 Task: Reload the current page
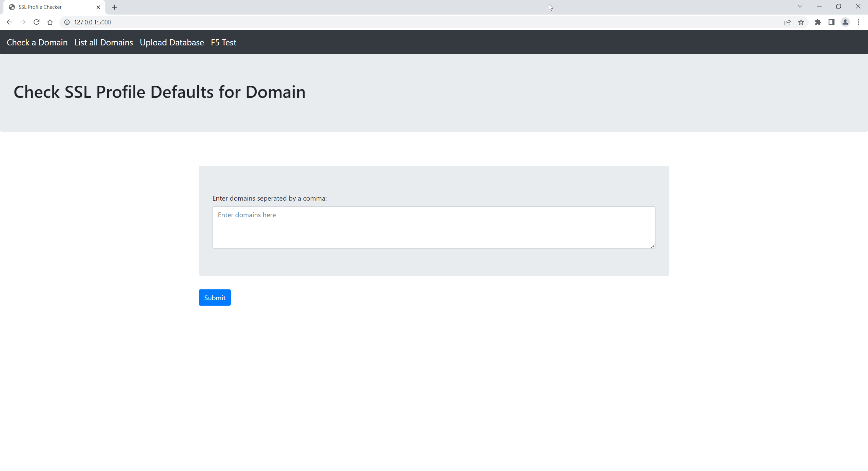[x=36, y=22]
